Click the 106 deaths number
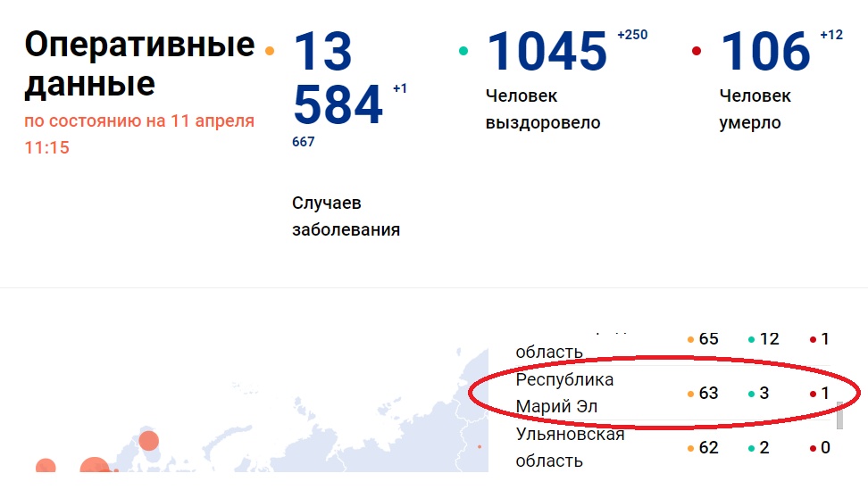The image size is (868, 490). coord(765,52)
